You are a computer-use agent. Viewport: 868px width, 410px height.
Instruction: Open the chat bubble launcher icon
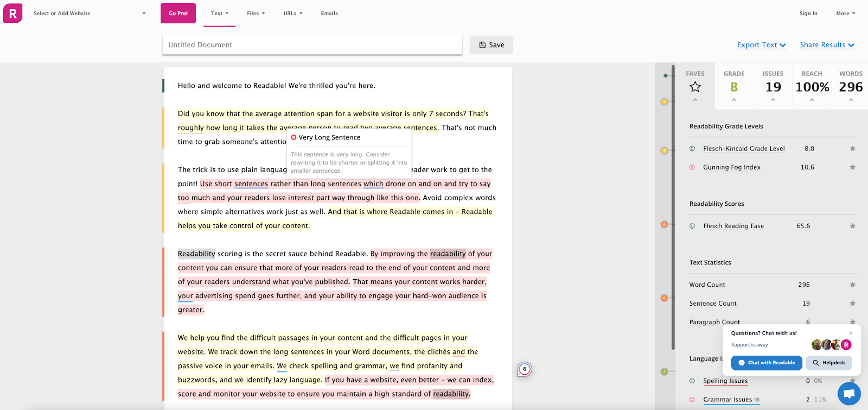[849, 394]
